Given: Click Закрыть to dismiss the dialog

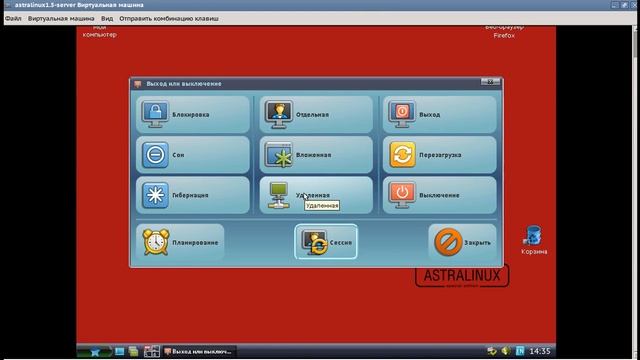Looking at the screenshot, I should [462, 242].
